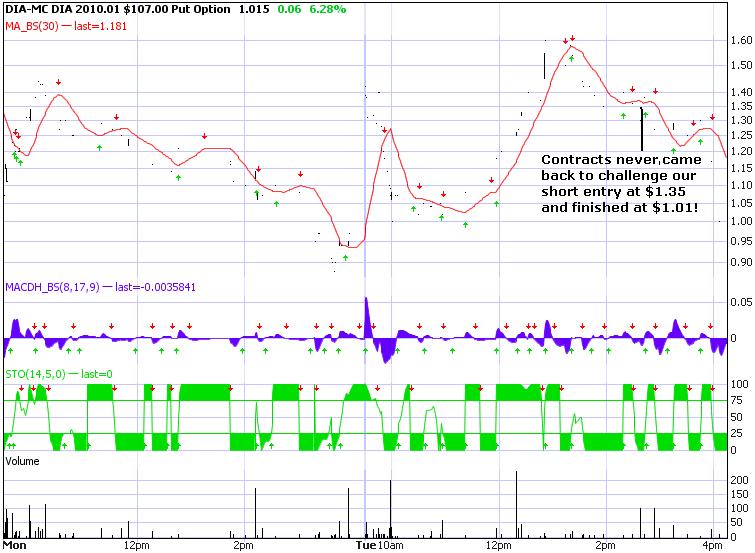Image resolution: width=755 pixels, height=553 pixels.
Task: Click the 200 volume axis label
Action: tap(739, 481)
